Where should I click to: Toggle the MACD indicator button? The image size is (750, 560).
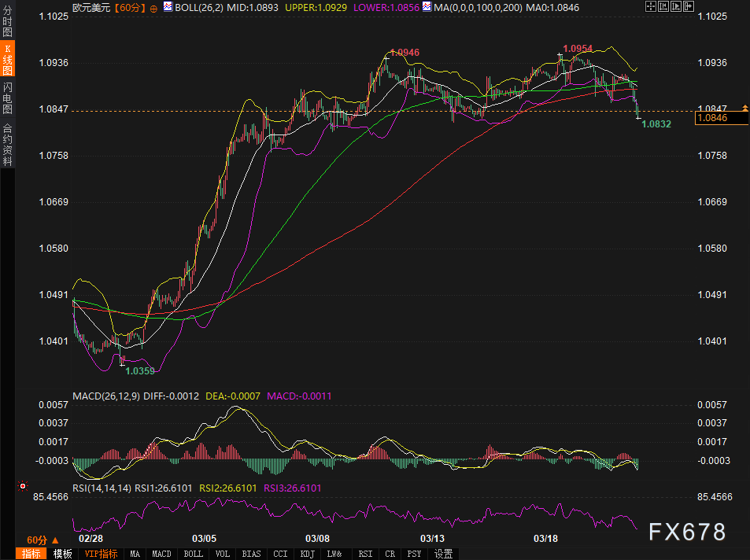tap(161, 554)
